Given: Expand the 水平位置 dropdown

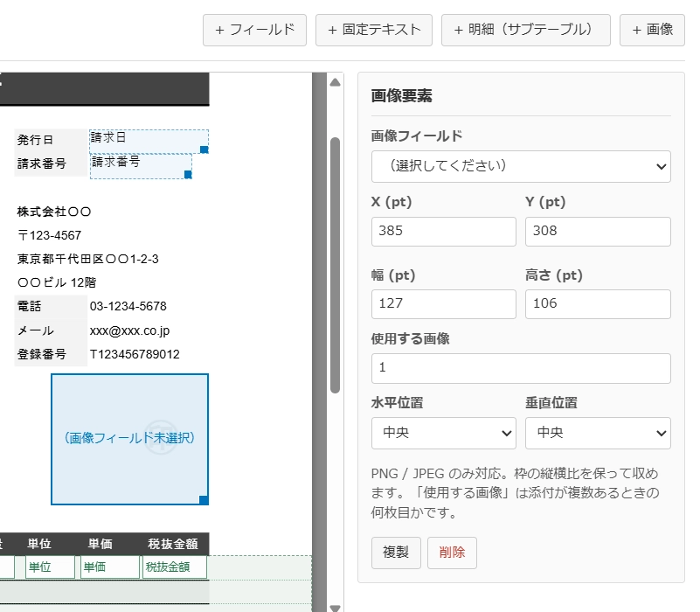Looking at the screenshot, I should (x=443, y=433).
